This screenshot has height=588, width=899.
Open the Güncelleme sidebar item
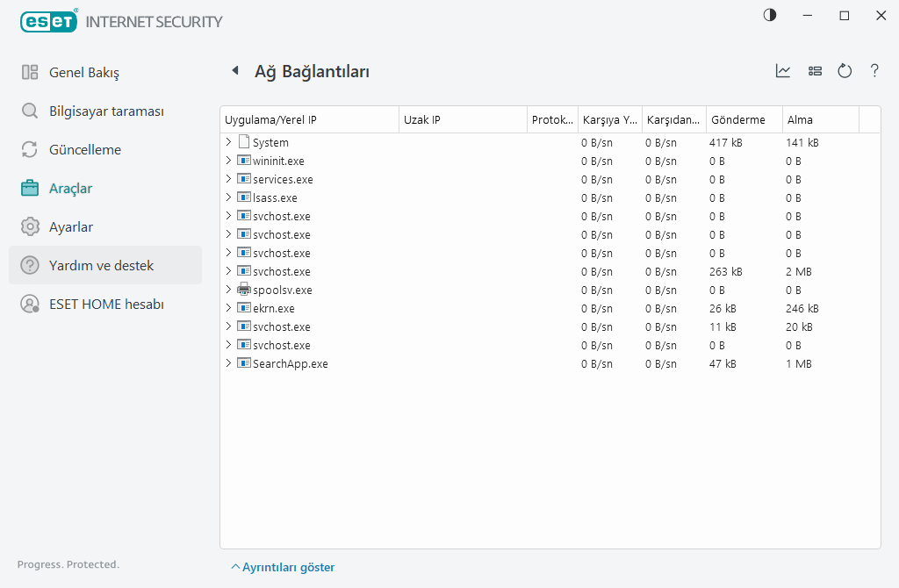(x=84, y=149)
